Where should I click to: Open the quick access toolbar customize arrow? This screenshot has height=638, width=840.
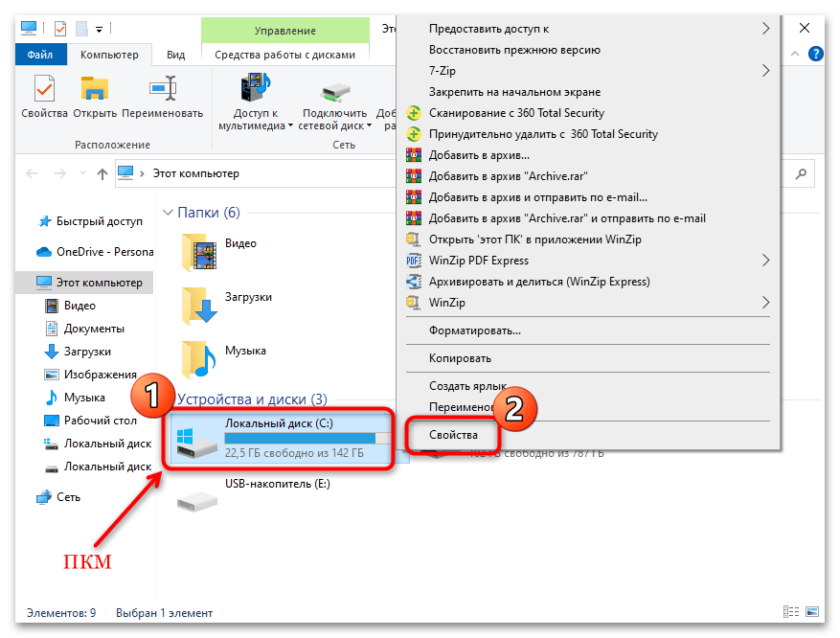(x=99, y=30)
